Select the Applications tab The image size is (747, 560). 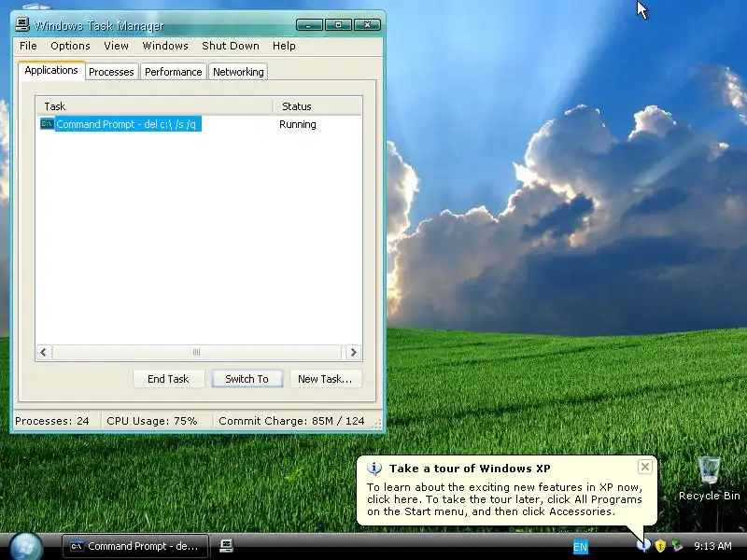51,70
